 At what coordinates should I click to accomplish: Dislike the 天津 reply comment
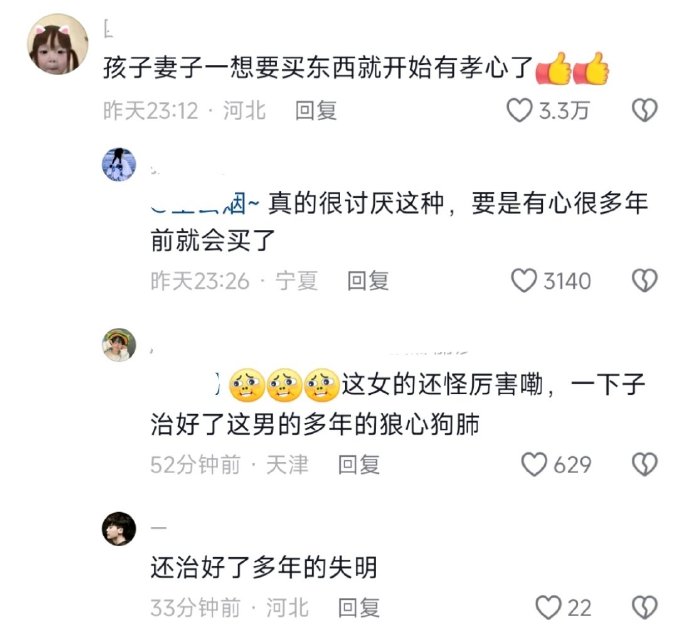645,465
